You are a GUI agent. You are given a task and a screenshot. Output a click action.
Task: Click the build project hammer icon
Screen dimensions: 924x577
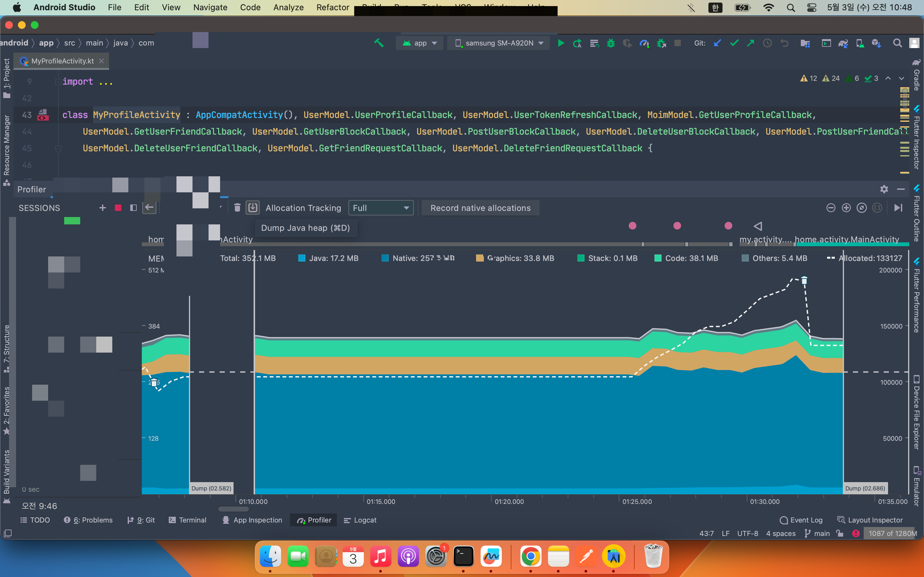pos(379,43)
